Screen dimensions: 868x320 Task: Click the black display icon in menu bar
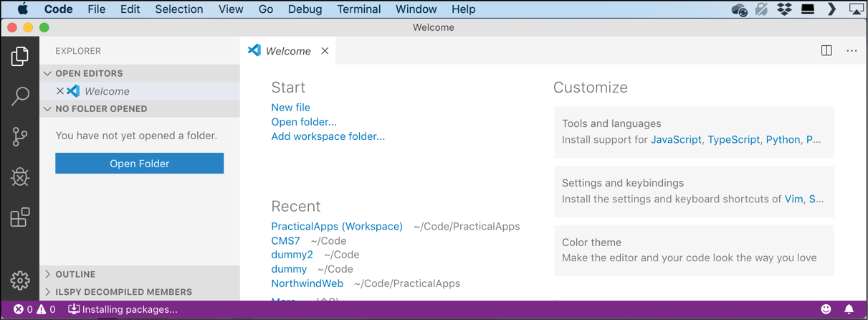coord(808,9)
